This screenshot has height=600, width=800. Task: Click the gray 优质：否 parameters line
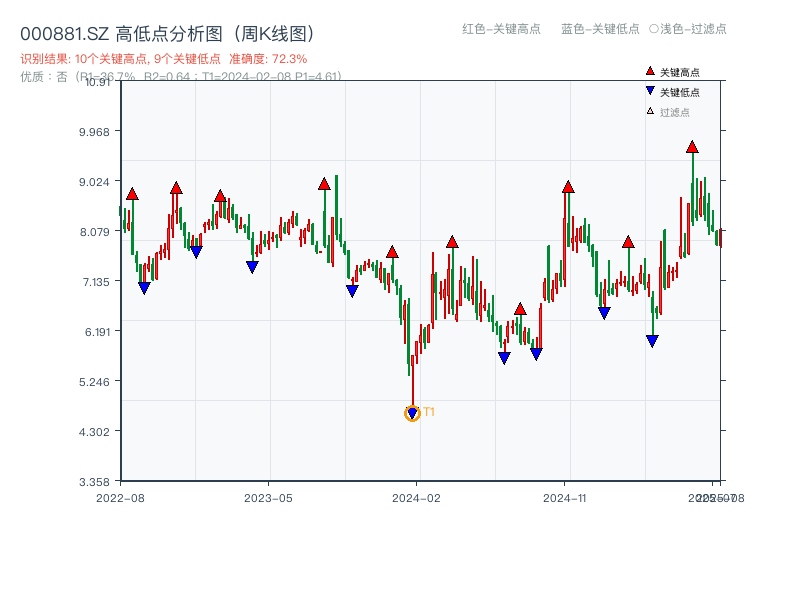pyautogui.click(x=181, y=77)
